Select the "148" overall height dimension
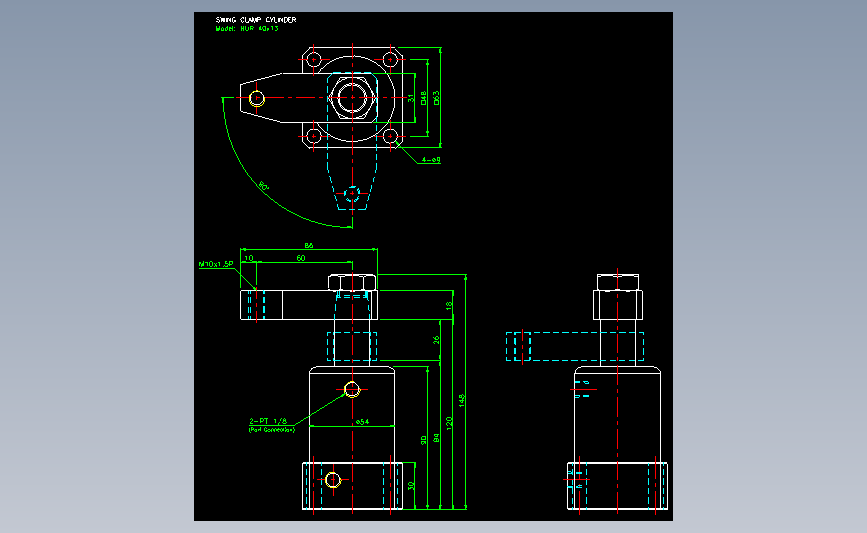 (x=462, y=401)
